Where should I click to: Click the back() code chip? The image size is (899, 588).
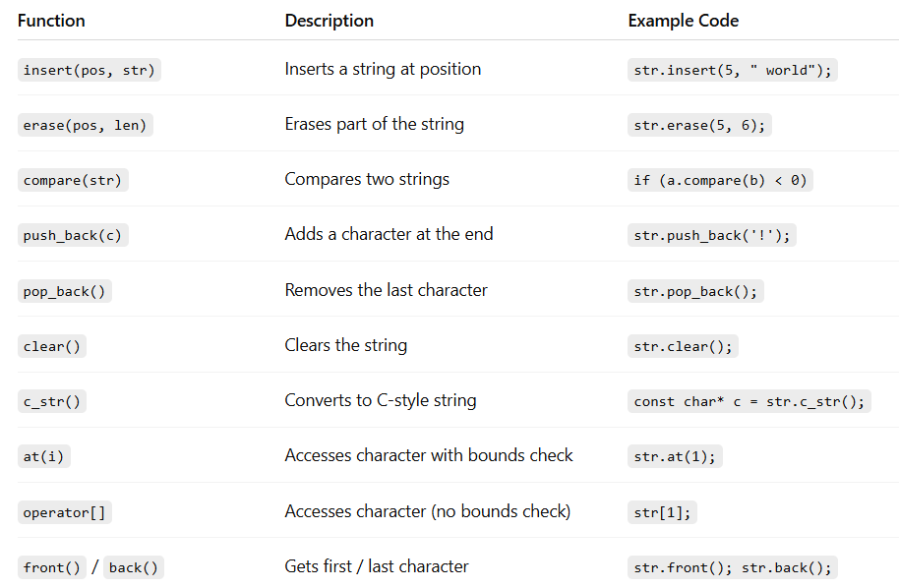[x=133, y=567]
